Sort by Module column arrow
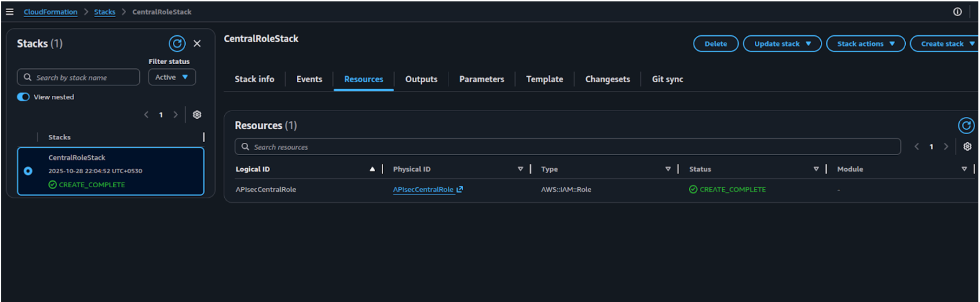 (x=964, y=169)
